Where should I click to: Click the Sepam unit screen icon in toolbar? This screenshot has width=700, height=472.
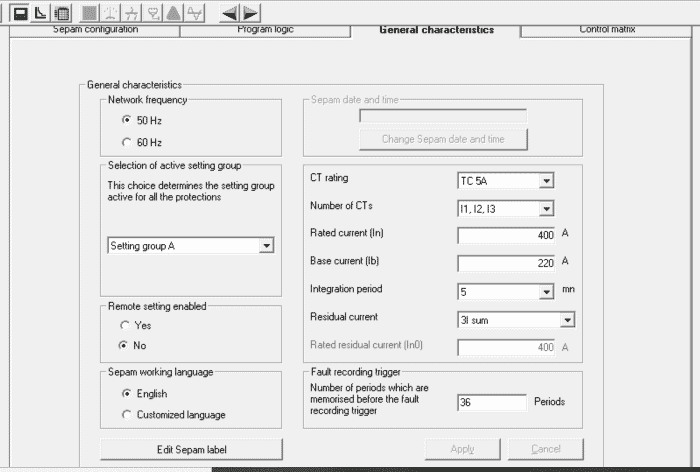pyautogui.click(x=20, y=13)
